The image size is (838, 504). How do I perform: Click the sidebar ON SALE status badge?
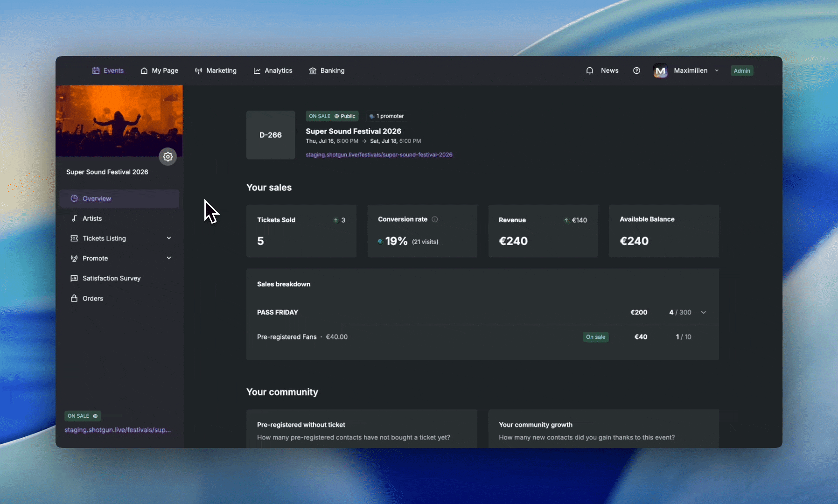(83, 416)
